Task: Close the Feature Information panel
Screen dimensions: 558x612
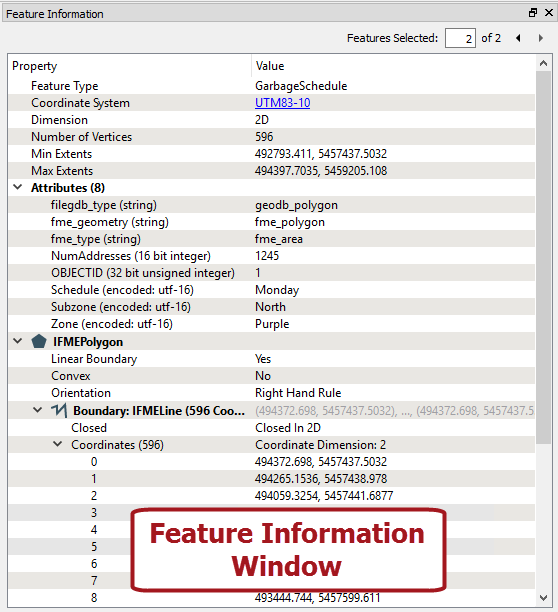Action: (549, 13)
